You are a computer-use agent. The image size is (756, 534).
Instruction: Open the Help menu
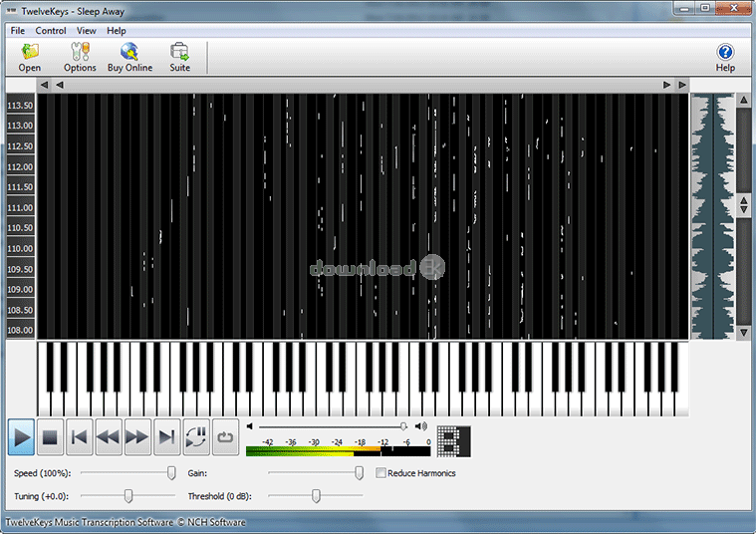(117, 31)
